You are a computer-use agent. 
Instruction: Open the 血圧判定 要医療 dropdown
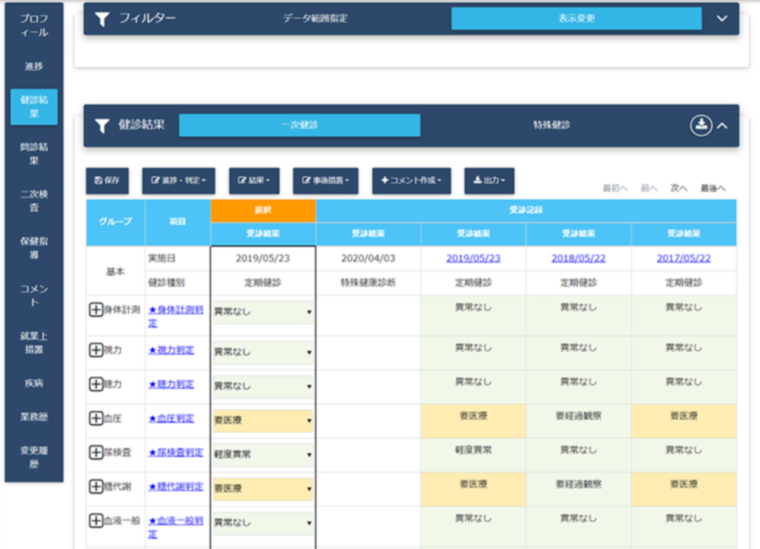point(263,421)
